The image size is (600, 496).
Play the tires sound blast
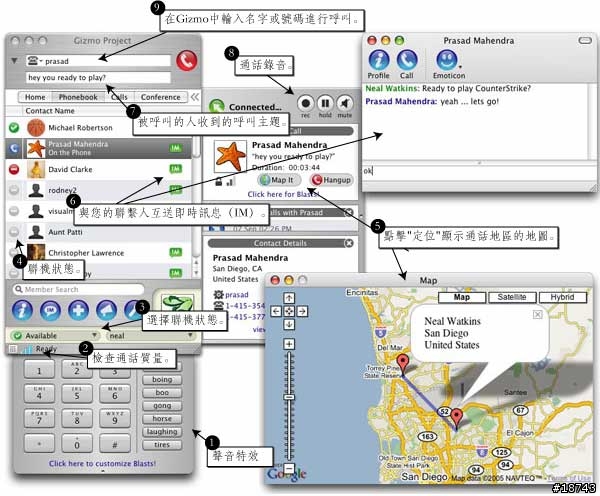[x=162, y=444]
